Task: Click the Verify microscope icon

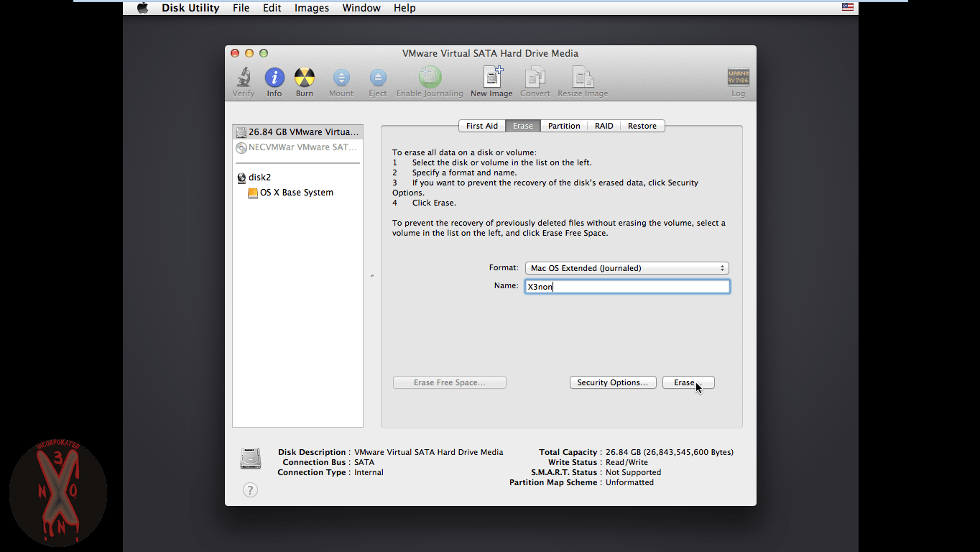Action: 244,78
